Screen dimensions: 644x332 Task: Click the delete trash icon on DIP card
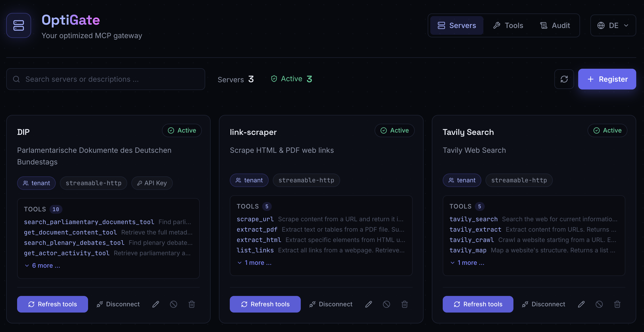click(x=192, y=304)
